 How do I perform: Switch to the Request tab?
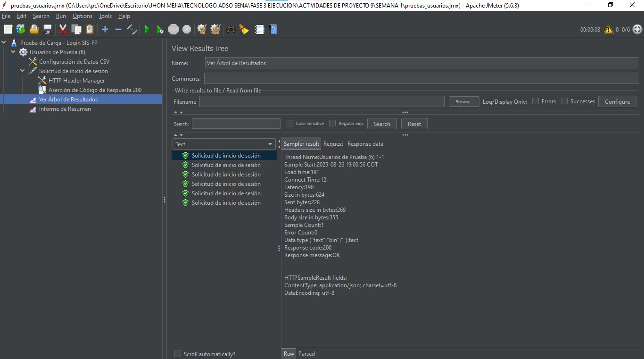point(333,144)
